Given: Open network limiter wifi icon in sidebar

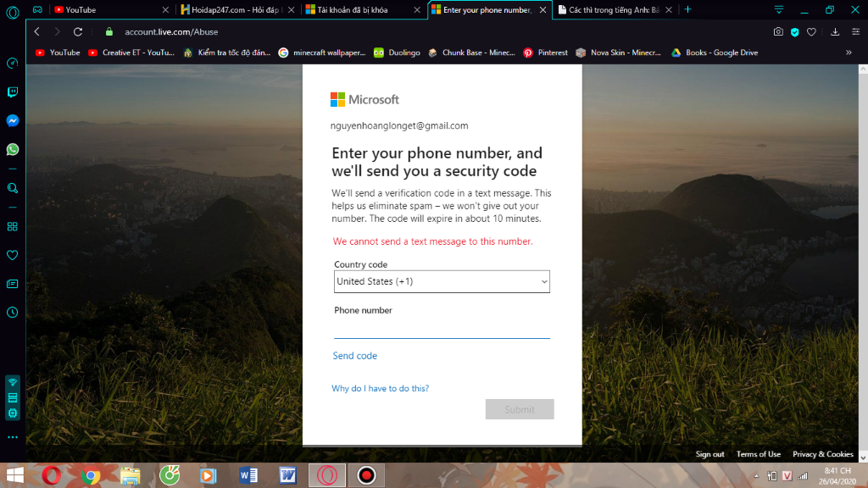Looking at the screenshot, I should coord(12,382).
